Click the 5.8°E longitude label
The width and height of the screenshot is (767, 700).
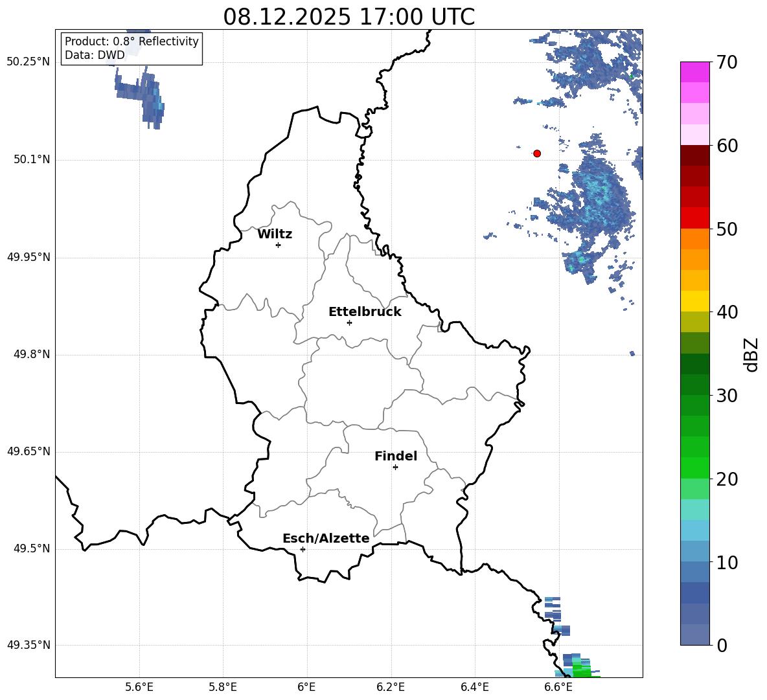pos(223,687)
